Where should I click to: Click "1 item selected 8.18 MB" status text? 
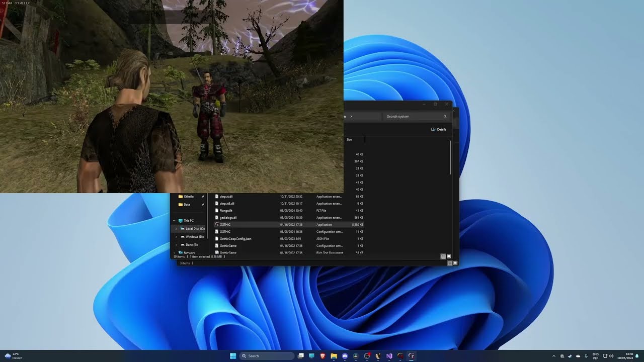pos(206,256)
